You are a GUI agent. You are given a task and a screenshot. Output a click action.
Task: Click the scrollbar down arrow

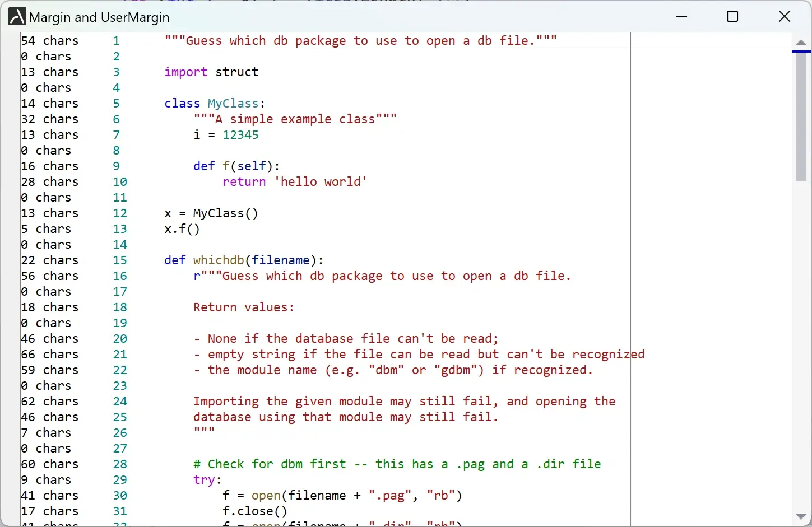801,517
